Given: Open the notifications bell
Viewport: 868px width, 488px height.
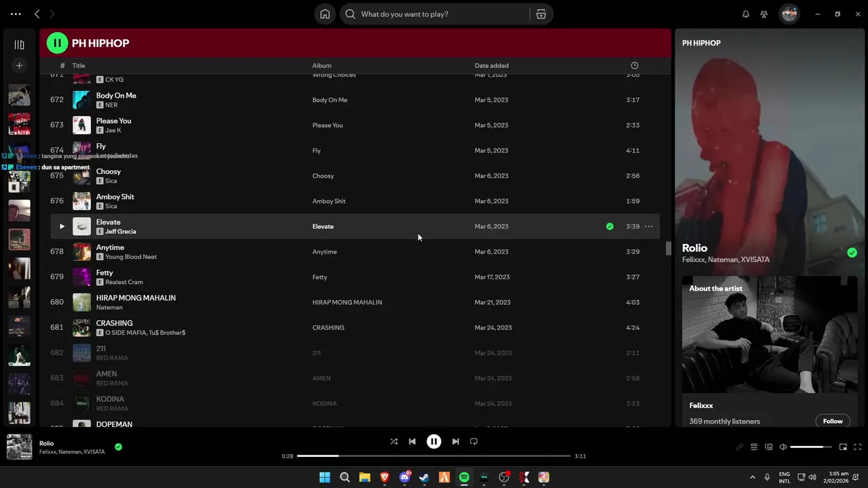Looking at the screenshot, I should (746, 14).
